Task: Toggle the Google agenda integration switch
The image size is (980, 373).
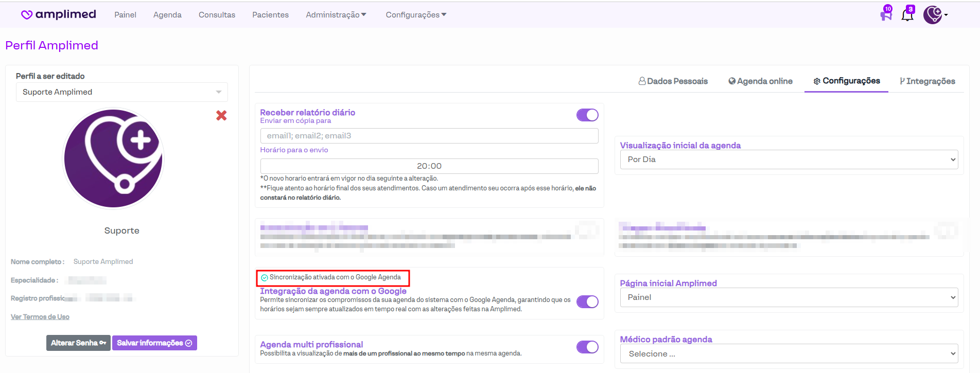Action: click(x=587, y=301)
